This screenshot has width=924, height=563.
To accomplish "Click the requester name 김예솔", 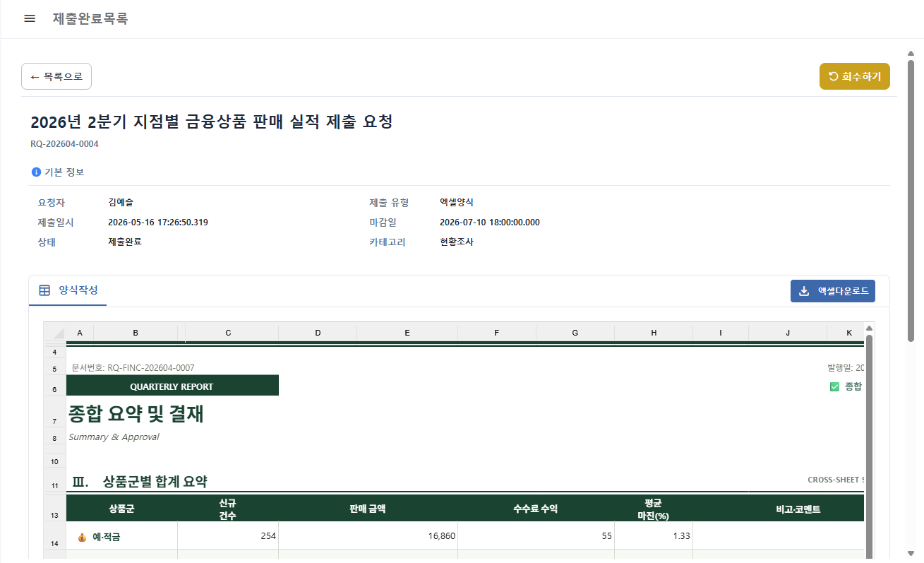I will 121,203.
